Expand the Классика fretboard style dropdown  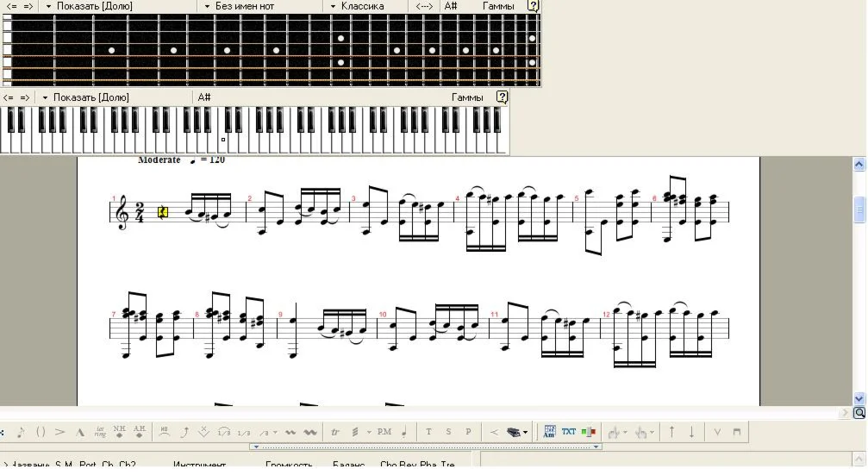tap(358, 6)
